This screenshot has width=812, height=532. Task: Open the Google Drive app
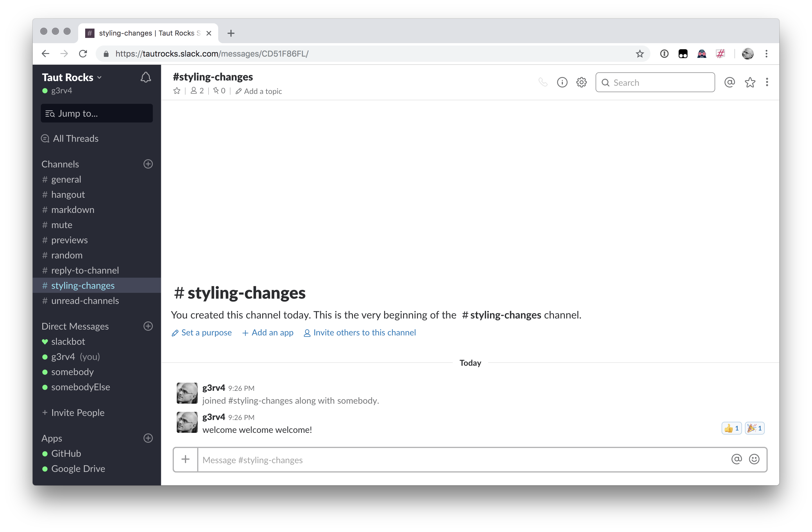point(97,468)
